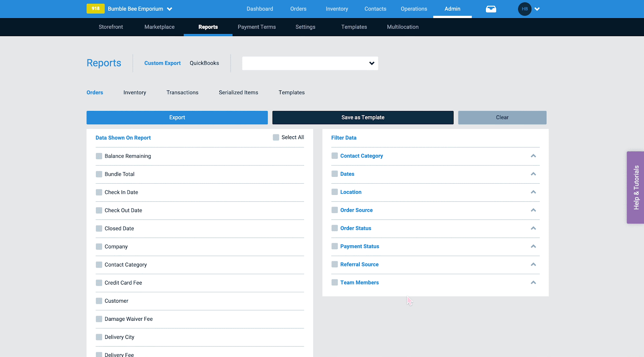This screenshot has width=644, height=357.
Task: Enable the Balance Remaining checkbox
Action: [x=99, y=156]
